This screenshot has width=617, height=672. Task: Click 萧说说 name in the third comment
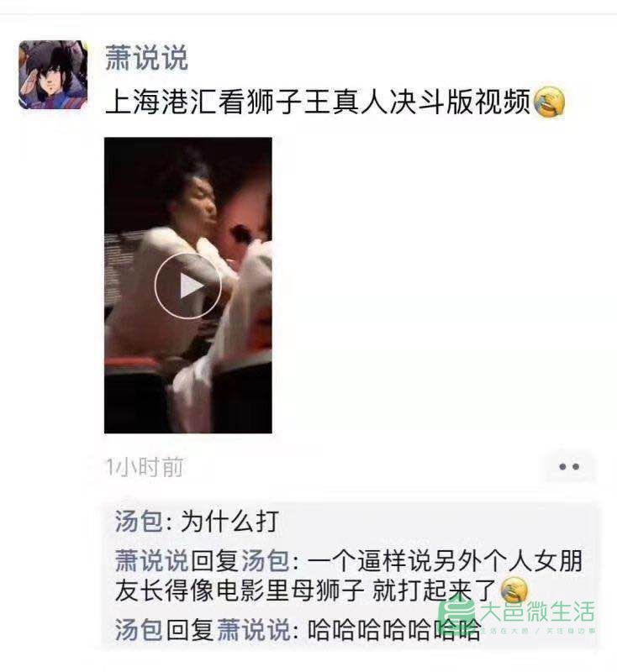tap(254, 630)
